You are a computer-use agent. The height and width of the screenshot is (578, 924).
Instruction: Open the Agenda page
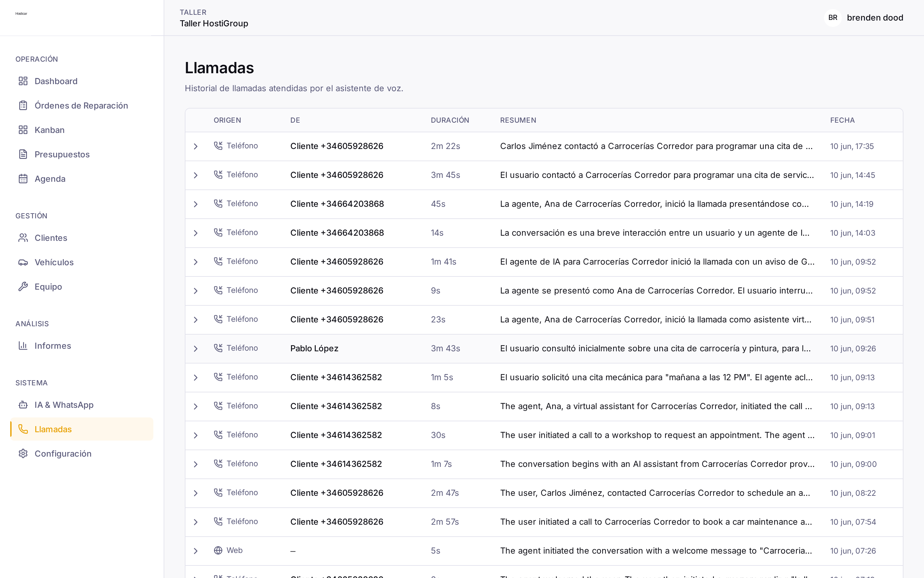coord(82,179)
